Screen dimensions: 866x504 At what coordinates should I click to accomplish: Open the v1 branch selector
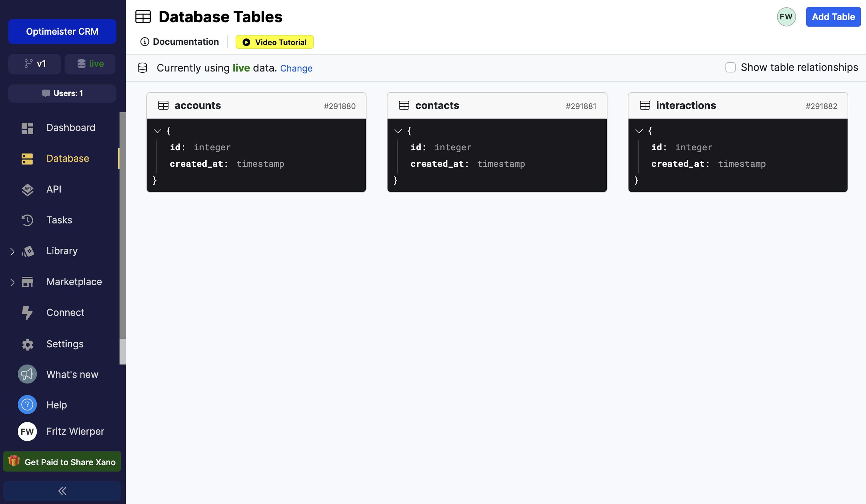pos(35,64)
